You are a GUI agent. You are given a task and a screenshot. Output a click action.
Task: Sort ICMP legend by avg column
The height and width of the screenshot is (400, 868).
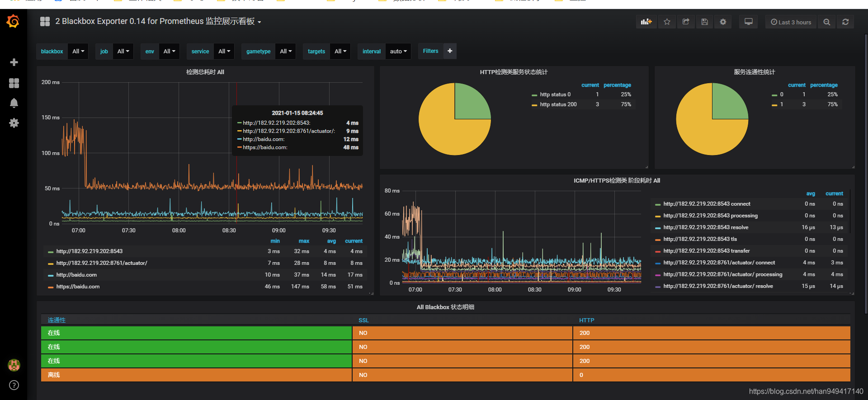811,193
